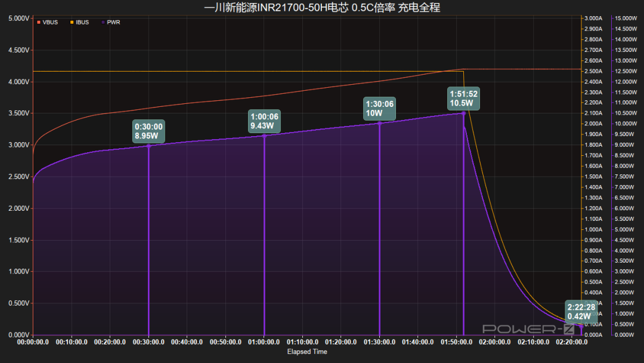Click the purple PWR legend color square
The width and height of the screenshot is (644, 363).
click(103, 22)
